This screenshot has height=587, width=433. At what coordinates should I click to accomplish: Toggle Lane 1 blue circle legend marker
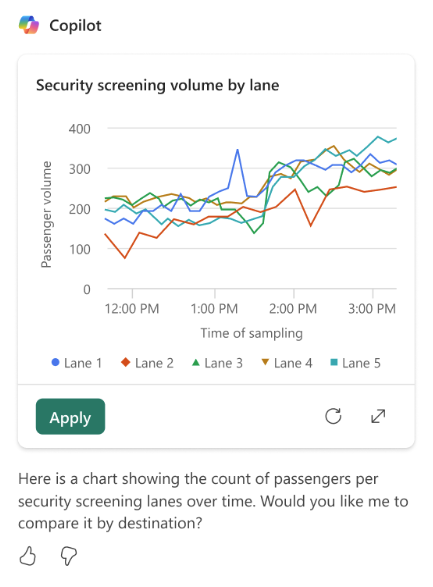(x=55, y=362)
